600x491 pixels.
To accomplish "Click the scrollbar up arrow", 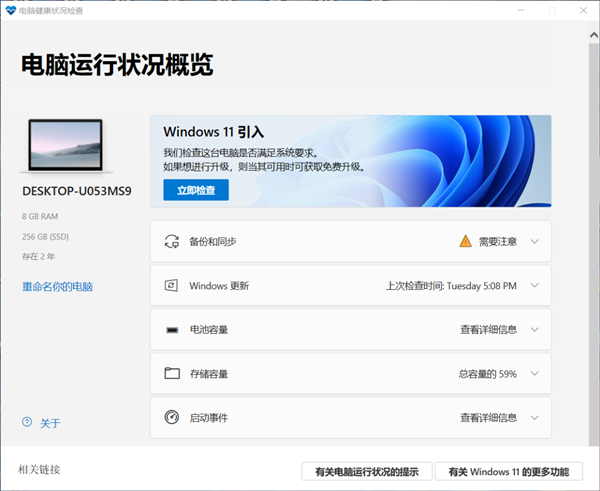I will 594,35.
